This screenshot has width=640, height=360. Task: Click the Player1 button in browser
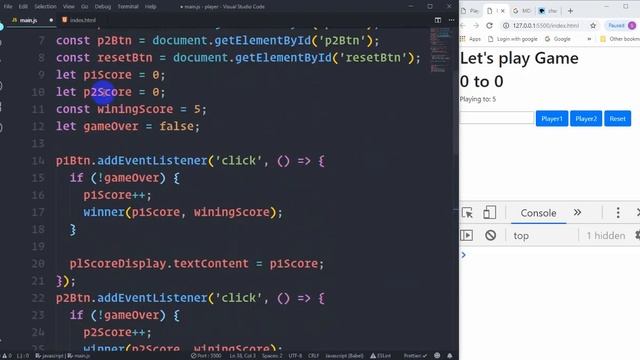552,119
